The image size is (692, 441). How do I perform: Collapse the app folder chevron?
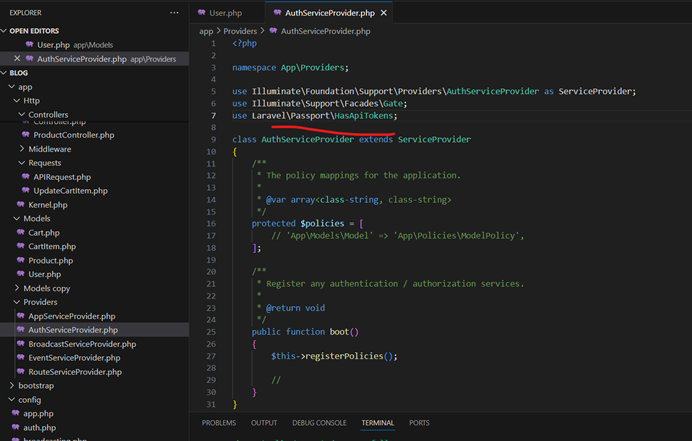click(x=12, y=87)
